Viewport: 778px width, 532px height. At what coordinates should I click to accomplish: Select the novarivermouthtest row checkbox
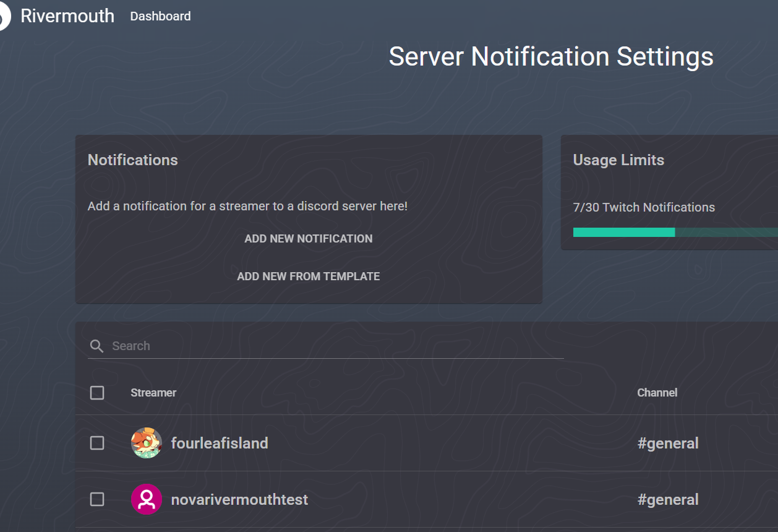(x=97, y=499)
